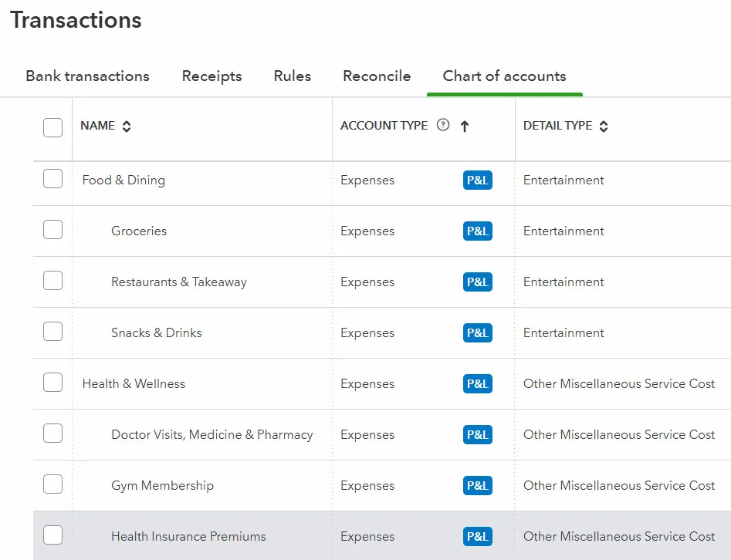Click the Account Type help question-mark icon
731x560 pixels.
click(442, 125)
